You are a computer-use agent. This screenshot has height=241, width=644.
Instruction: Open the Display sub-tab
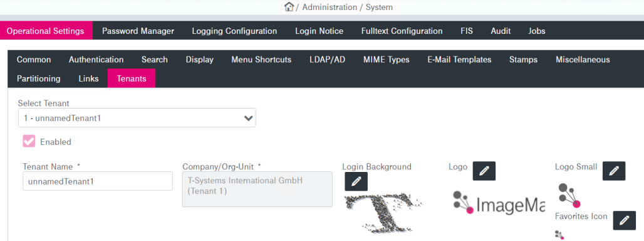200,60
